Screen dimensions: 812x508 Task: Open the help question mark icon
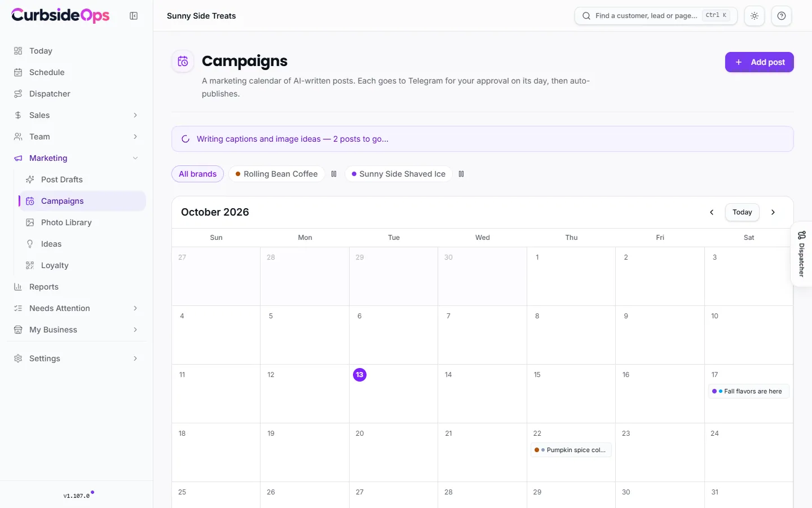(782, 16)
